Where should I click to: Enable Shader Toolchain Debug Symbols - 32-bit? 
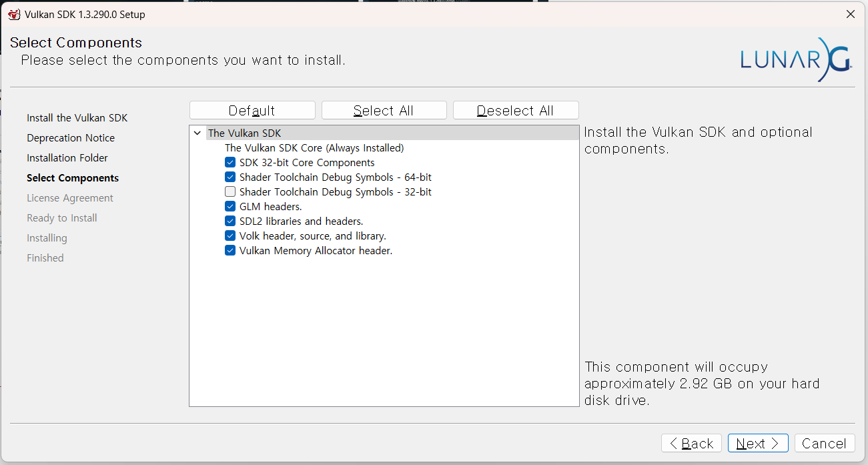tap(230, 191)
